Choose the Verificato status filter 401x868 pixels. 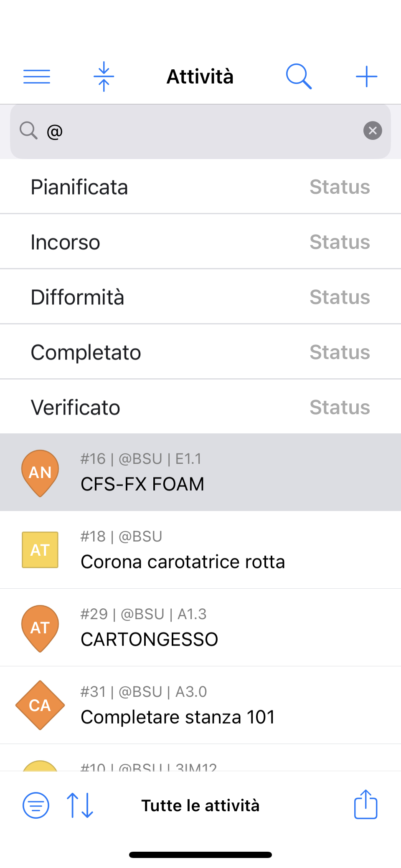click(x=200, y=407)
